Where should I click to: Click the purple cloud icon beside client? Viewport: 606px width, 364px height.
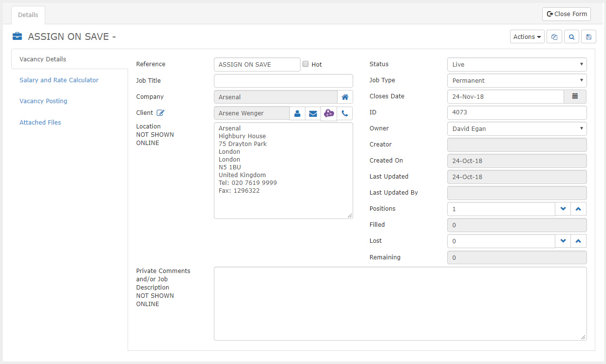click(x=329, y=113)
